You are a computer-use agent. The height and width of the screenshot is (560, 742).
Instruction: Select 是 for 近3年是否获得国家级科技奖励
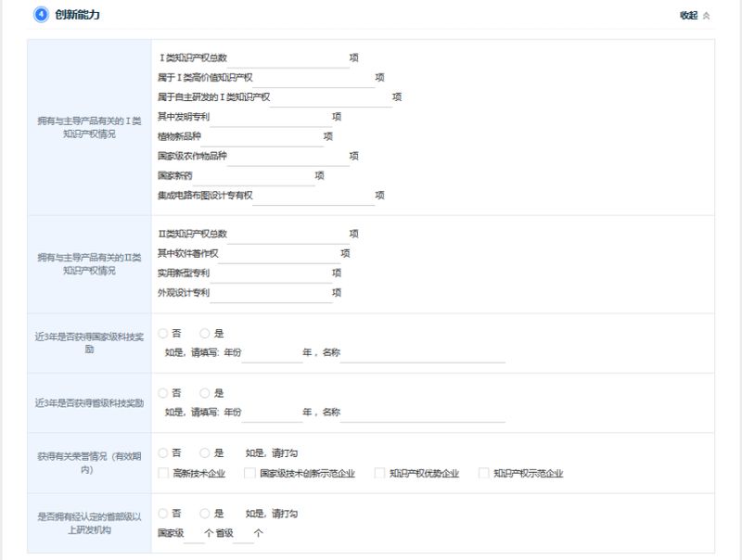click(x=205, y=334)
